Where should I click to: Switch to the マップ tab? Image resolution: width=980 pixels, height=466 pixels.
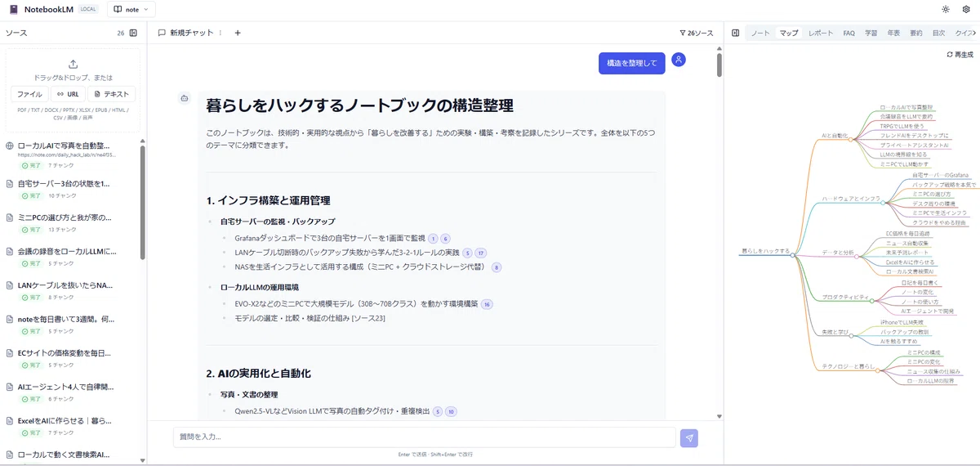[x=789, y=34]
